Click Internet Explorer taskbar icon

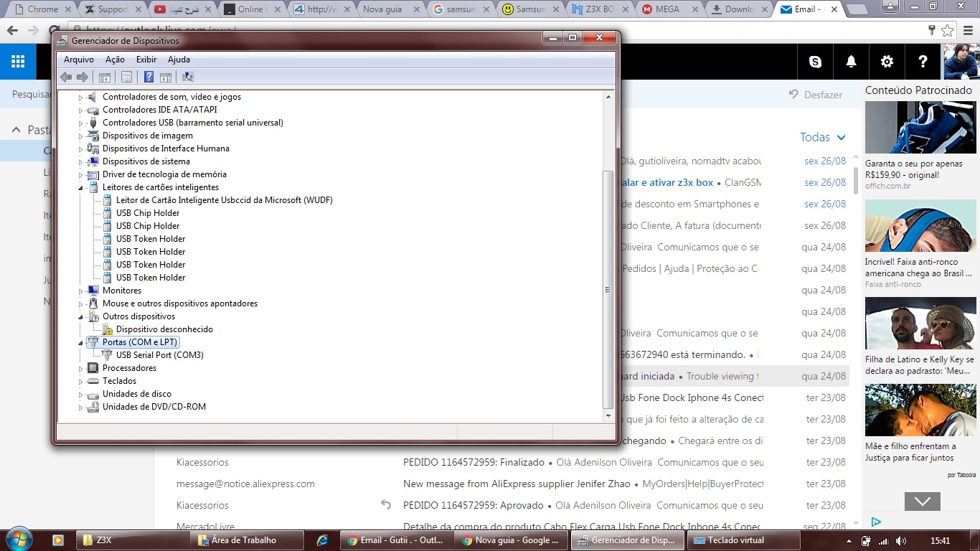click(x=322, y=540)
